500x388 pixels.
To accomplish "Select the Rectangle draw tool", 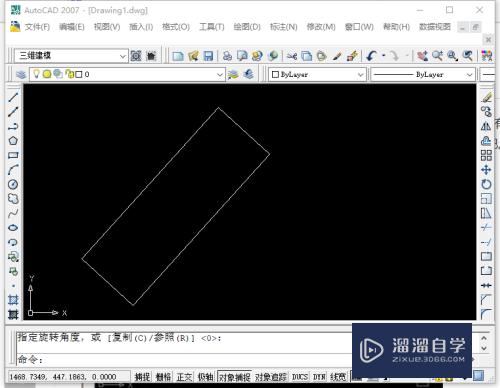I will [x=13, y=155].
